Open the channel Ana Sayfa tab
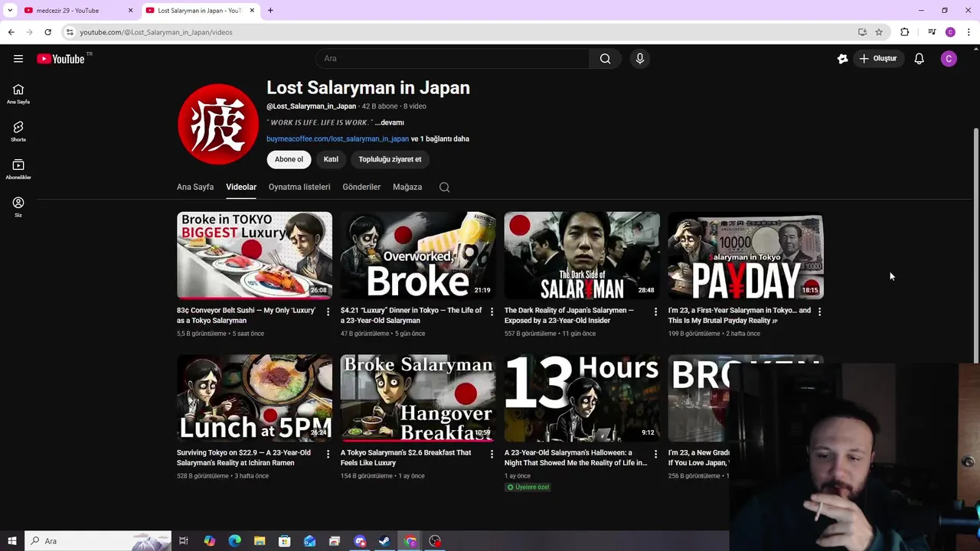 point(195,187)
